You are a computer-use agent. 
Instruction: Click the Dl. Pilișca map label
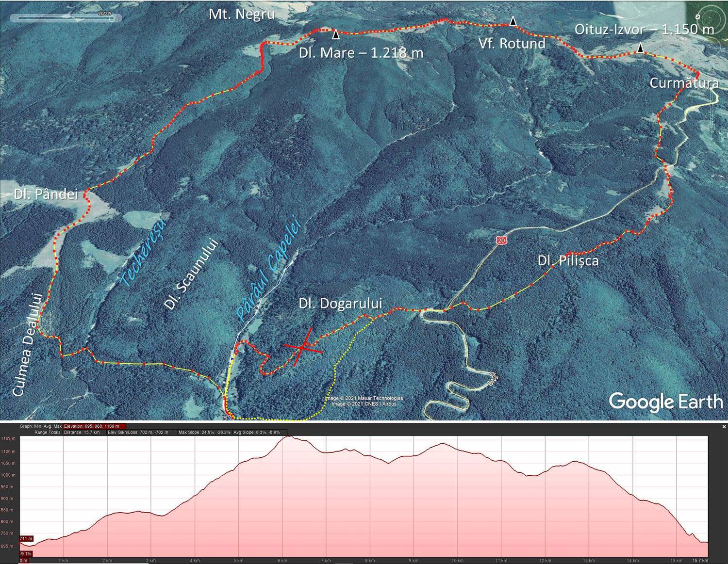click(568, 260)
